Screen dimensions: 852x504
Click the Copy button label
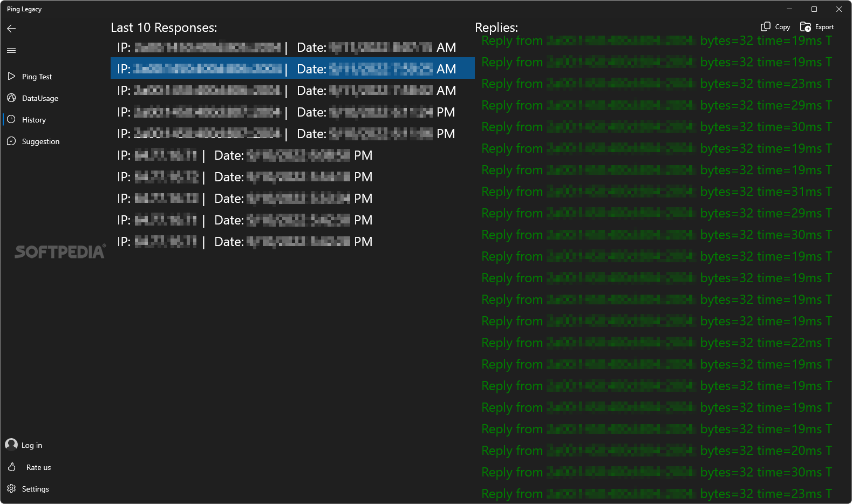(782, 27)
